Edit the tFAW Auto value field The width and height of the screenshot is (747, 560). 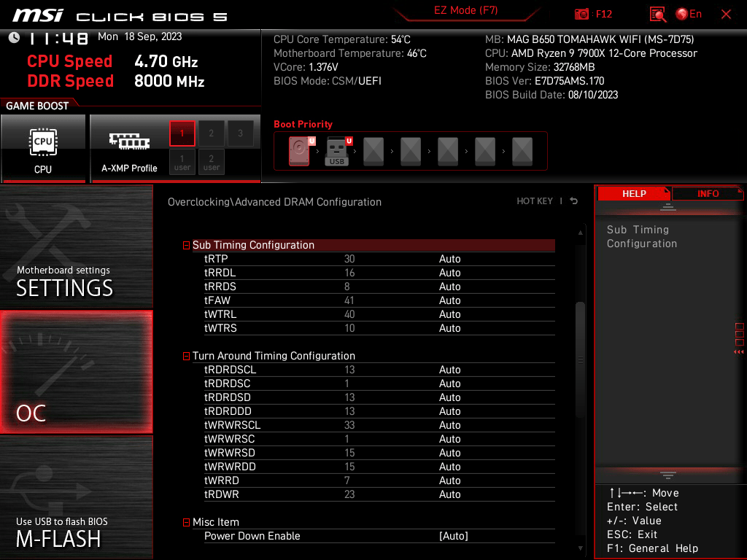449,300
